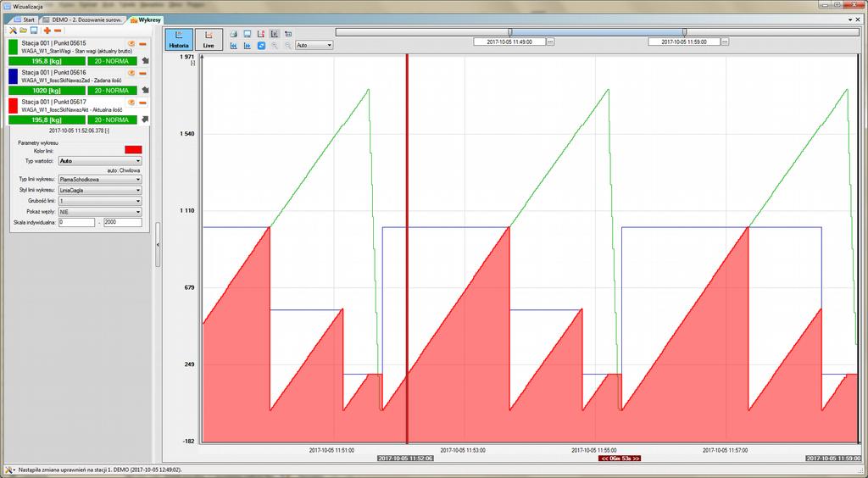Click the red chart export icon
The width and height of the screenshot is (868, 478).
(x=261, y=34)
